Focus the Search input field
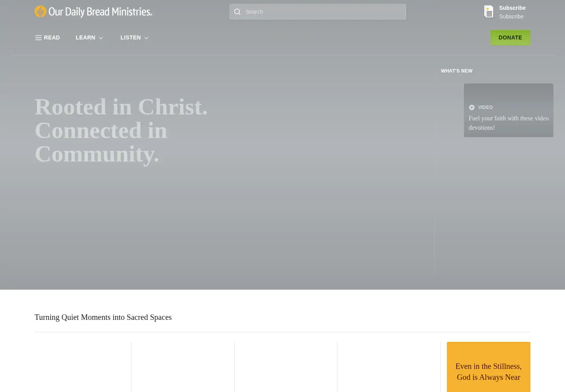The image size is (565, 392). 318,12
